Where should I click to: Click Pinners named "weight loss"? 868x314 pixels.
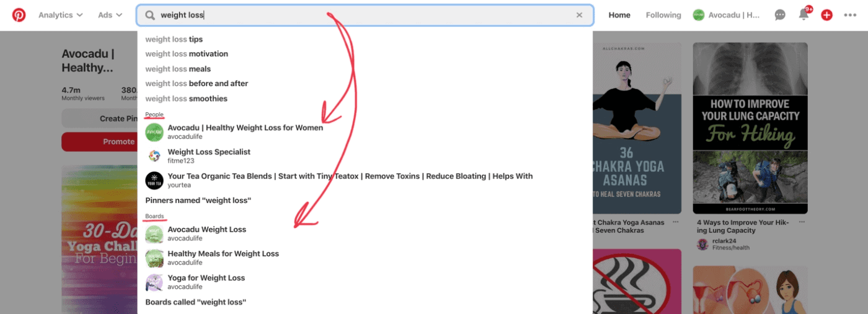pos(198,201)
